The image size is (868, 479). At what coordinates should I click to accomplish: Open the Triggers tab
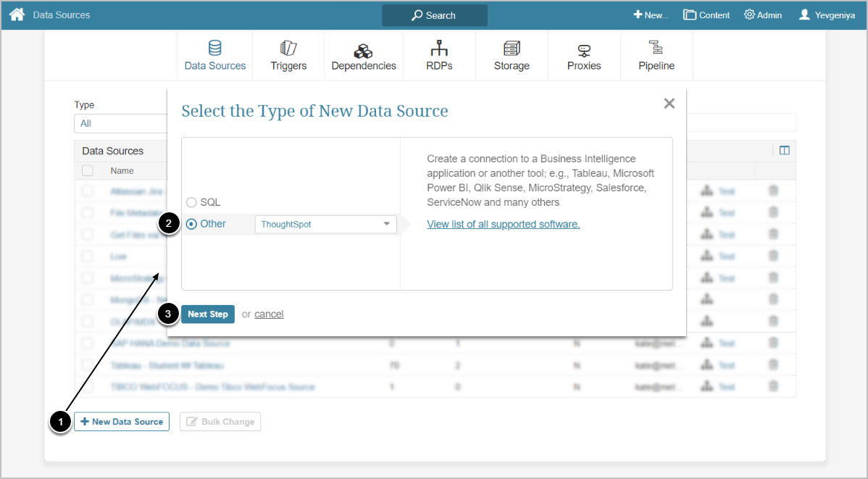click(x=288, y=56)
